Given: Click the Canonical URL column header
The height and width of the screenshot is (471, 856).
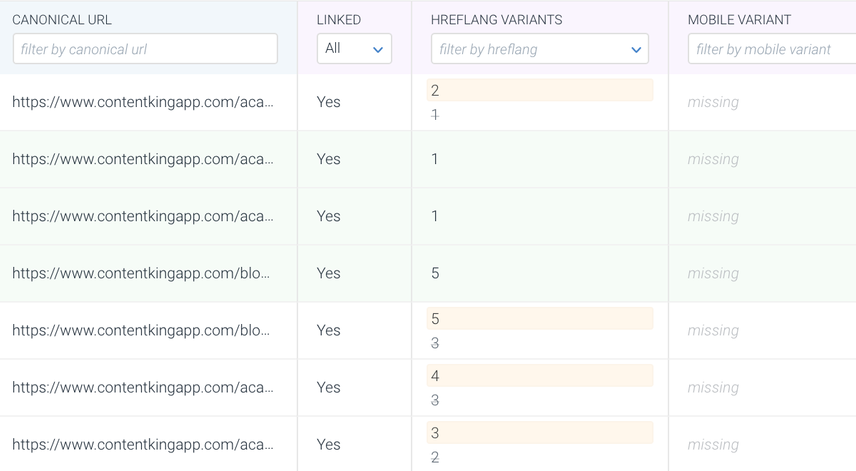Looking at the screenshot, I should [x=62, y=20].
